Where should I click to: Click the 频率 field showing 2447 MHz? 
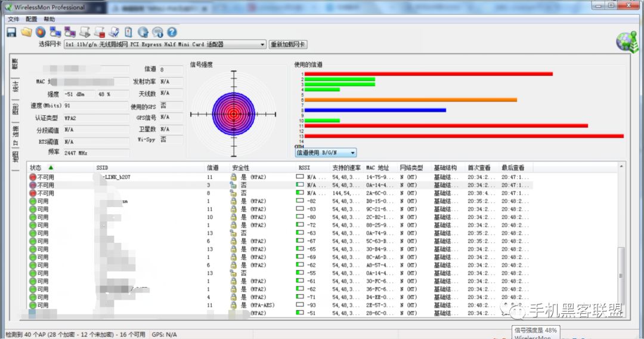tap(95, 153)
